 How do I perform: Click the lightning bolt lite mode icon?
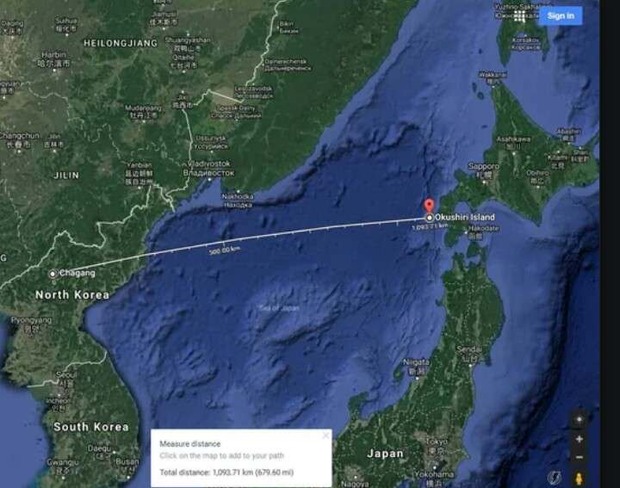coord(554,478)
